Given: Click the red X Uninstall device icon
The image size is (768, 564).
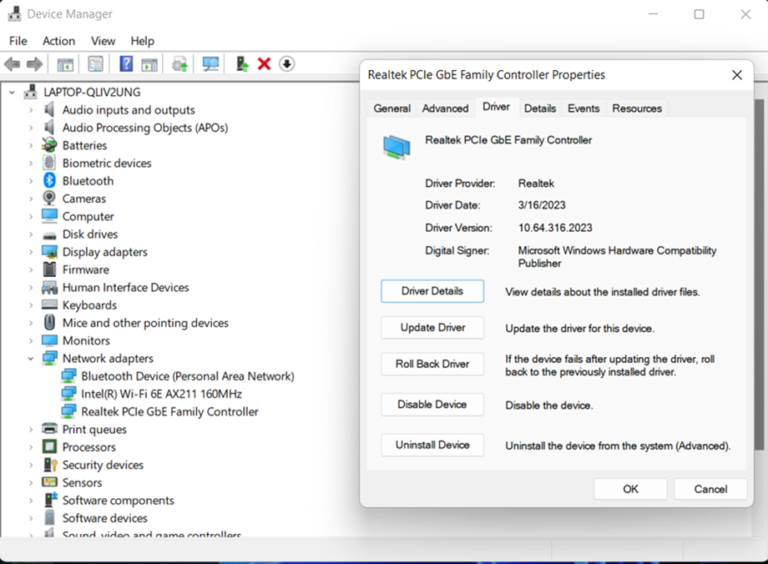Looking at the screenshot, I should [264, 64].
